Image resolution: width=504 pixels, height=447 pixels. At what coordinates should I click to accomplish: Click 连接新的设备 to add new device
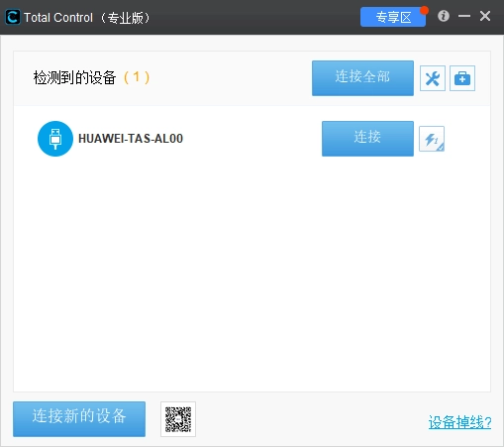pos(79,419)
